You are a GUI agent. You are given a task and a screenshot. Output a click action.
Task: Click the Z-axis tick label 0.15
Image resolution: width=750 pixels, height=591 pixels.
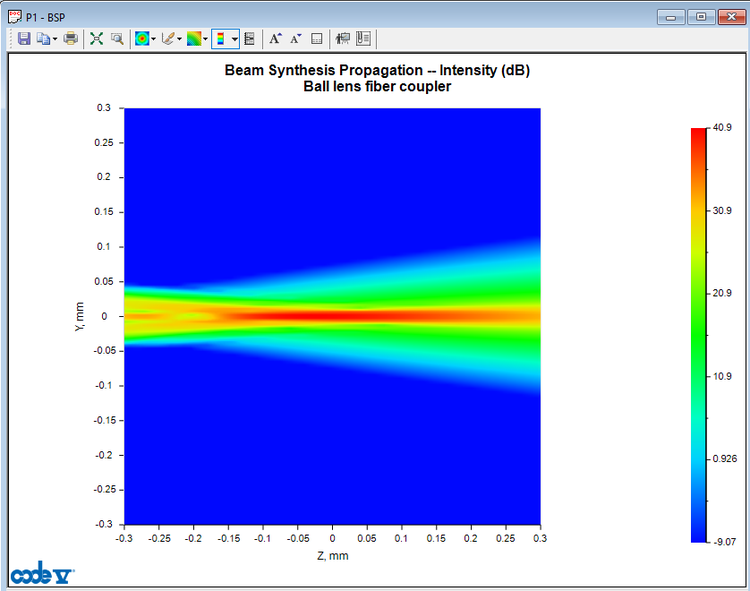[436, 538]
